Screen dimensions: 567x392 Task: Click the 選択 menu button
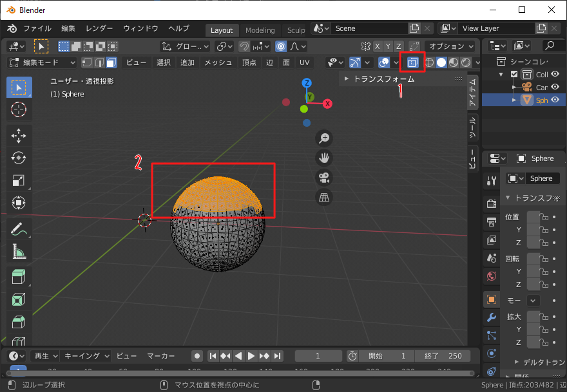coord(164,62)
